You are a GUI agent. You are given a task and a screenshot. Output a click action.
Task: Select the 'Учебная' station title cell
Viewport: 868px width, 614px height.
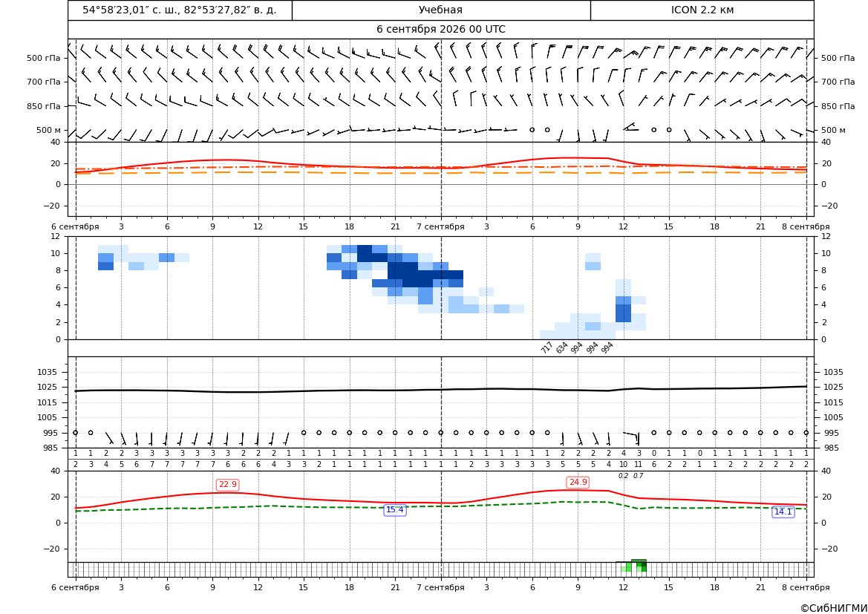point(440,10)
